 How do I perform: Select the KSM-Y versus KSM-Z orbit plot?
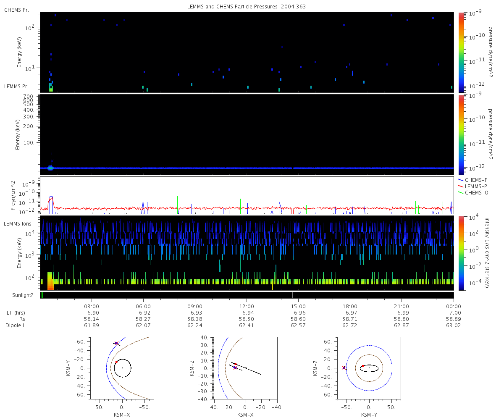[369, 367]
